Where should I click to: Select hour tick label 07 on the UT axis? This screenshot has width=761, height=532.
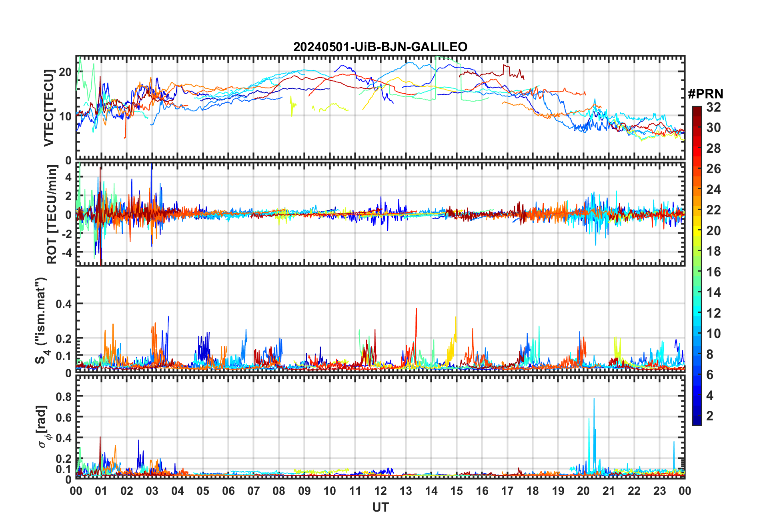pos(254,491)
